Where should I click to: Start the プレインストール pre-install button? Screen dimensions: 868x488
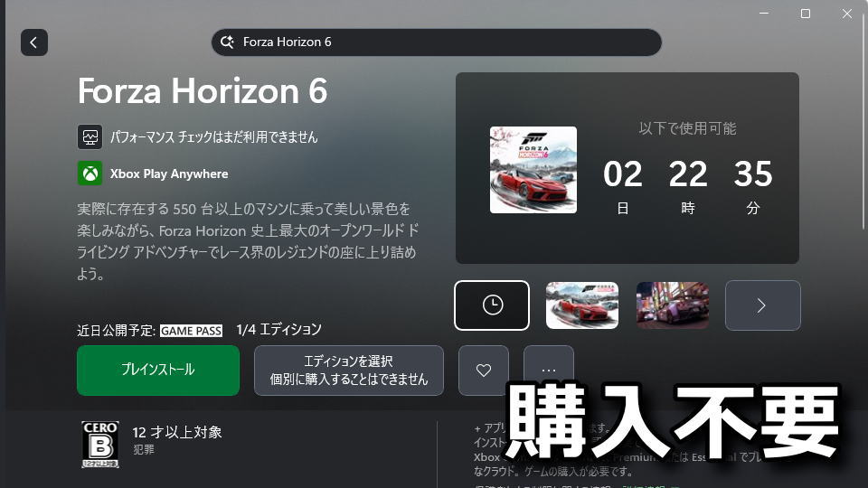coord(158,371)
